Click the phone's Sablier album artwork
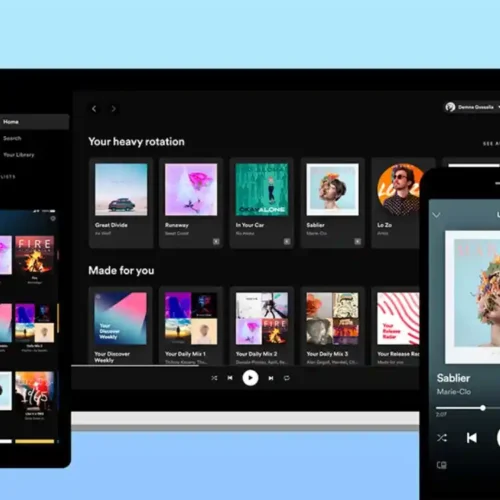The height and width of the screenshot is (500, 500). pyautogui.click(x=473, y=297)
